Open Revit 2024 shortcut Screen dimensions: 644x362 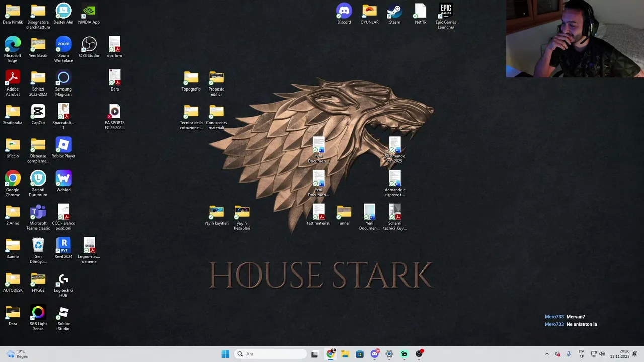(63, 249)
